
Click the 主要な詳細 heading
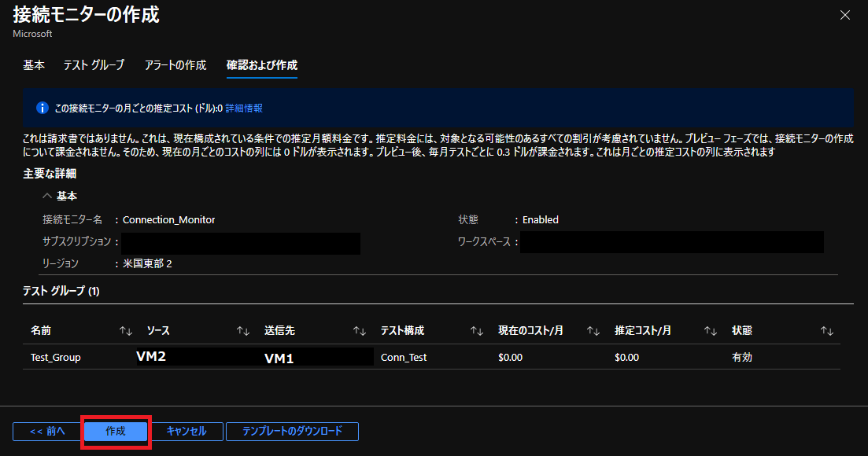(50, 174)
